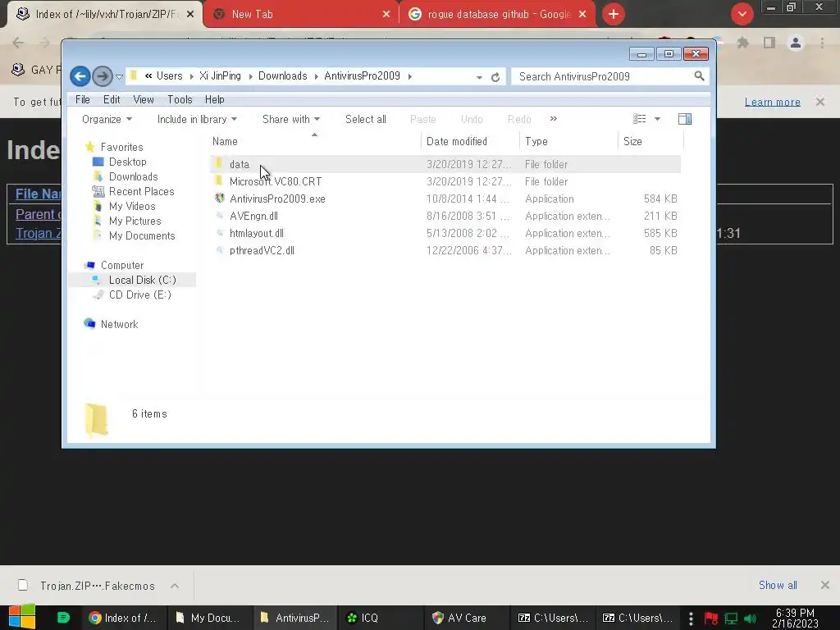
Task: Open the View menu
Action: (143, 99)
